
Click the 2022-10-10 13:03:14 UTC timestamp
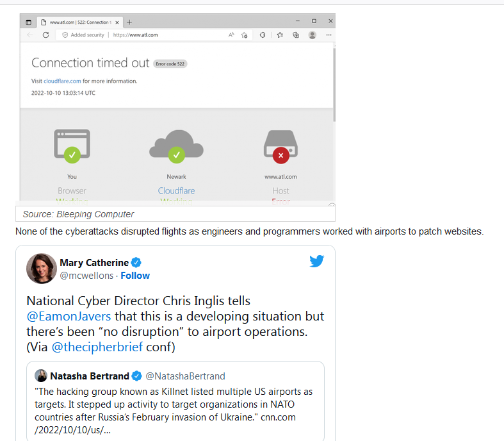[63, 93]
